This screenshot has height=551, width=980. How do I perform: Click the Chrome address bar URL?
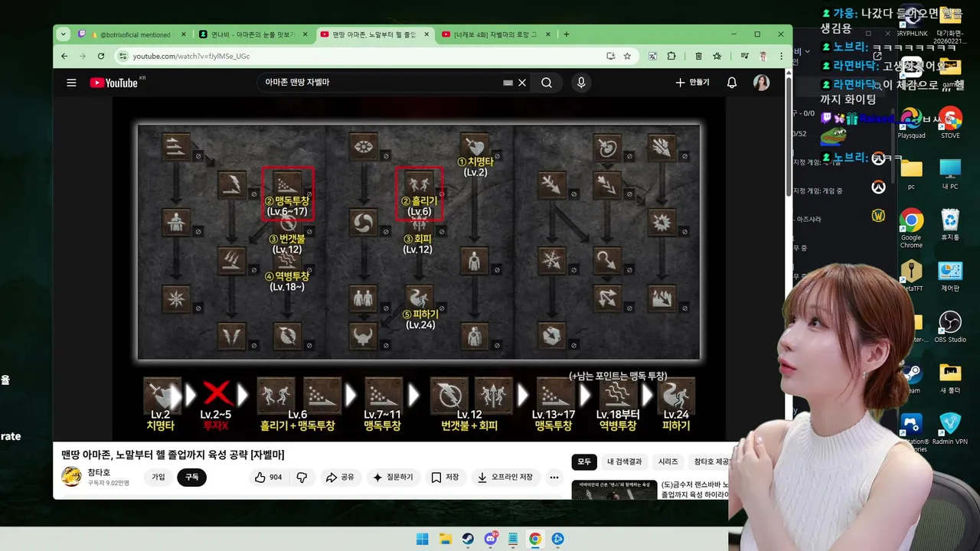point(191,56)
